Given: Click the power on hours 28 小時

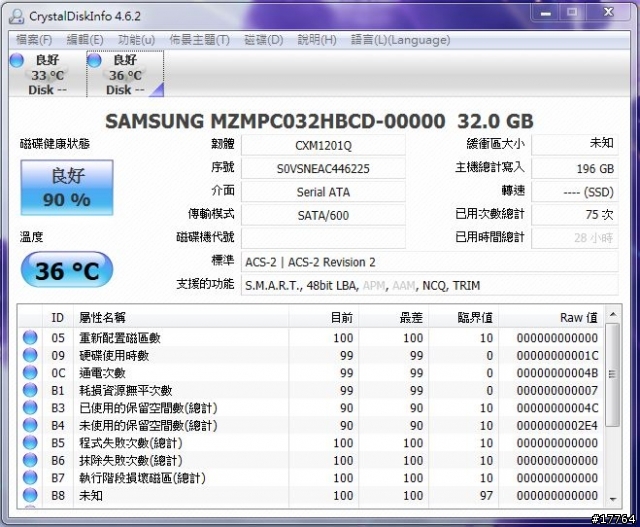Looking at the screenshot, I should click(x=575, y=238).
